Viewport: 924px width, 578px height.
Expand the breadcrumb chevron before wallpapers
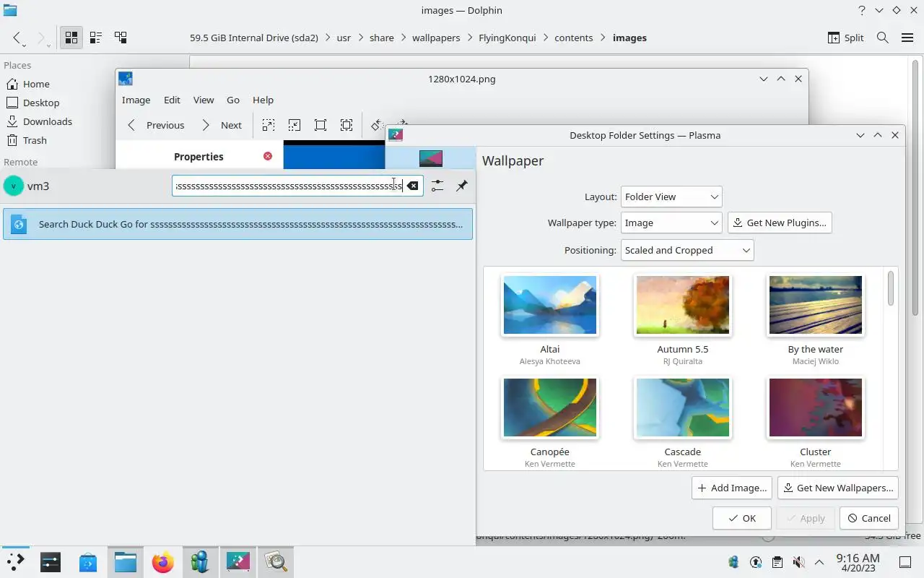403,38
